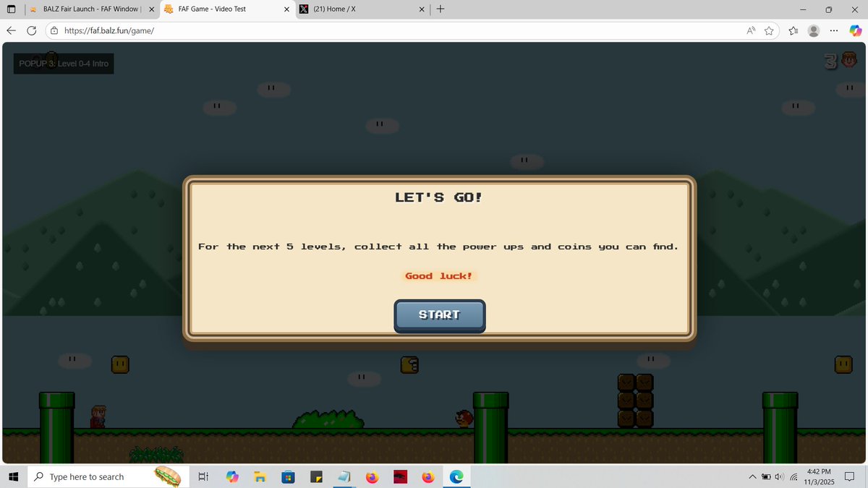The image size is (868, 488).
Task: Open the Windows Start menu
Action: pos(12,476)
